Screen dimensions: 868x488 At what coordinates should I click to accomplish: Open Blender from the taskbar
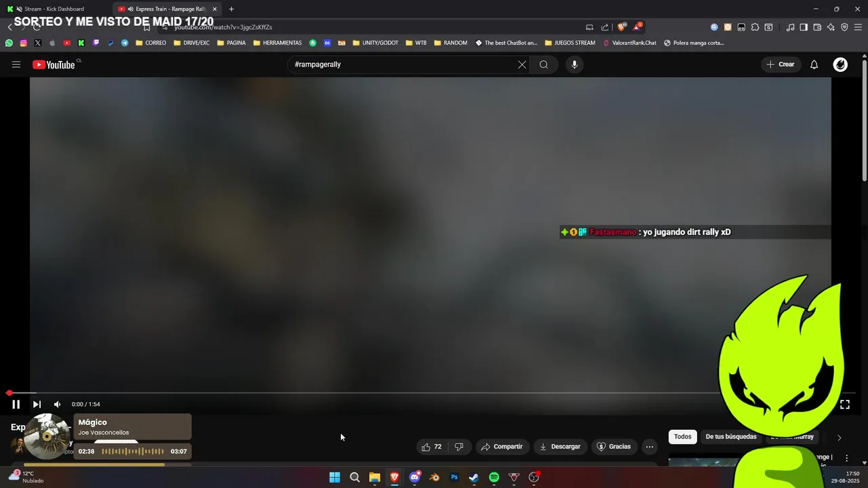coord(435,477)
